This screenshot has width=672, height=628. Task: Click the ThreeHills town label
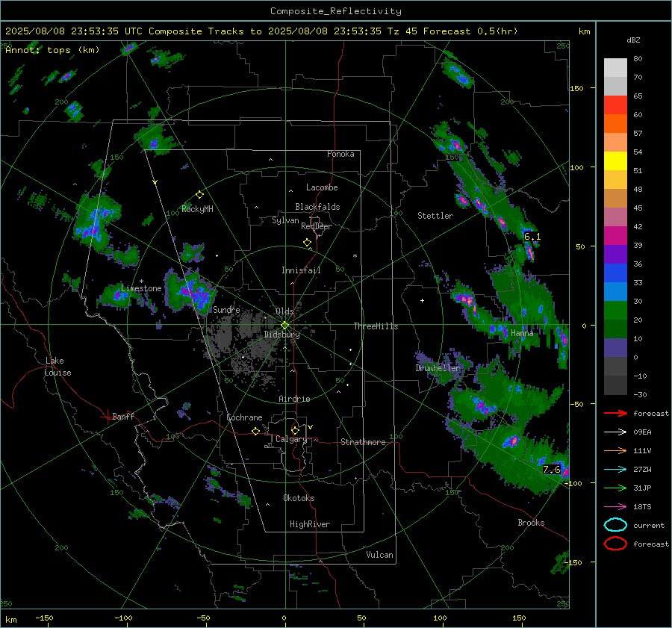(376, 326)
